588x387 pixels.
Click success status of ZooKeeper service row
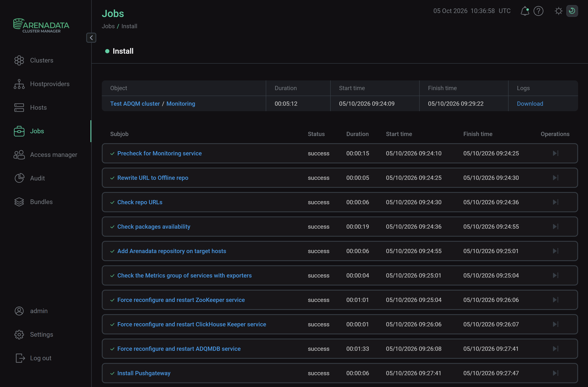[x=318, y=300]
